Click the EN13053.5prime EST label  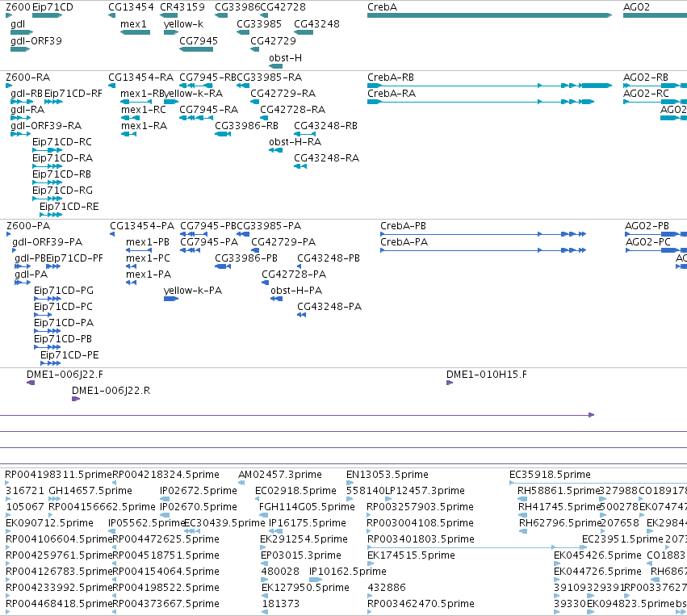click(387, 475)
